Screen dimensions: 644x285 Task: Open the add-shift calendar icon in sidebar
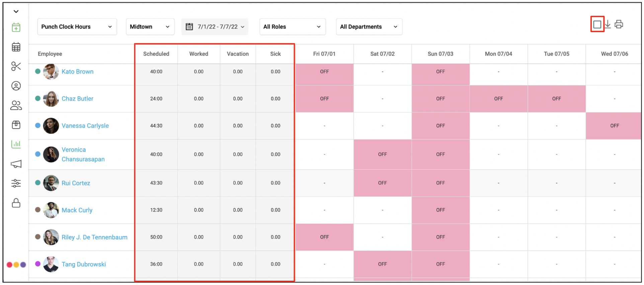coord(16,27)
